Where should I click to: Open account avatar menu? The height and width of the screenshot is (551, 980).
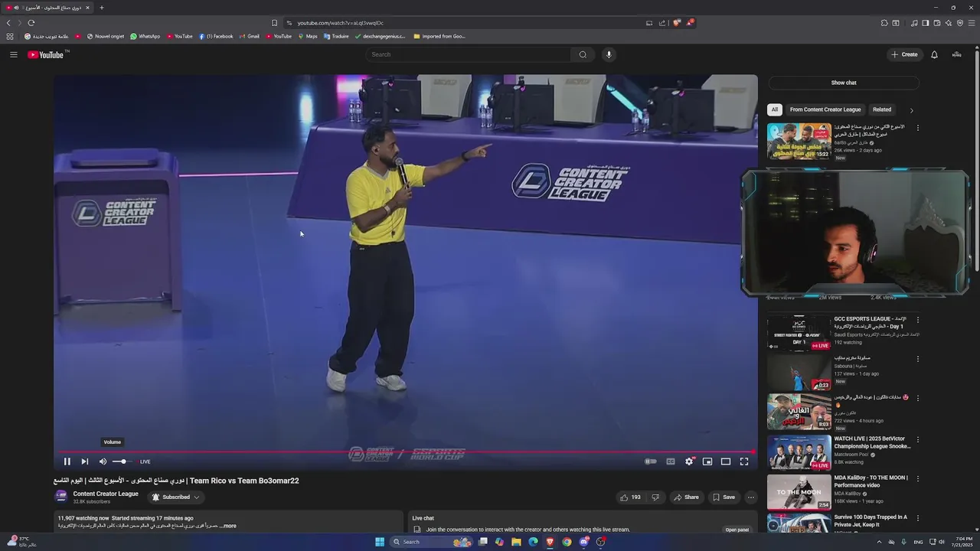[956, 54]
